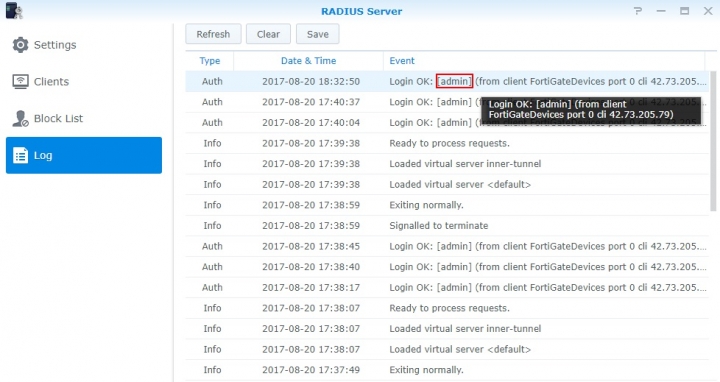
Task: Click the [admin] username in the 18:32:50 event
Action: [454, 81]
